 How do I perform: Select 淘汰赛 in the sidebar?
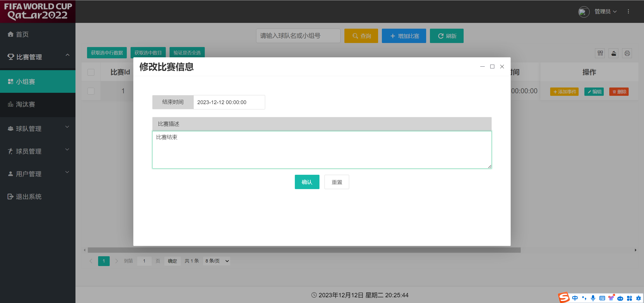tap(25, 104)
